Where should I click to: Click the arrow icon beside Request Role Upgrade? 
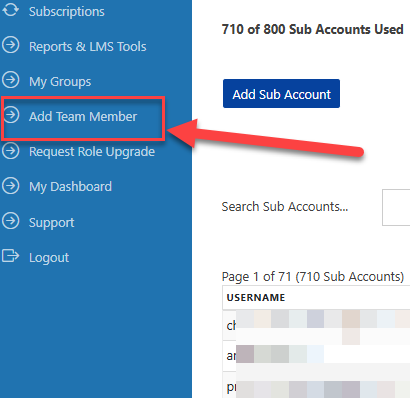pyautogui.click(x=10, y=150)
